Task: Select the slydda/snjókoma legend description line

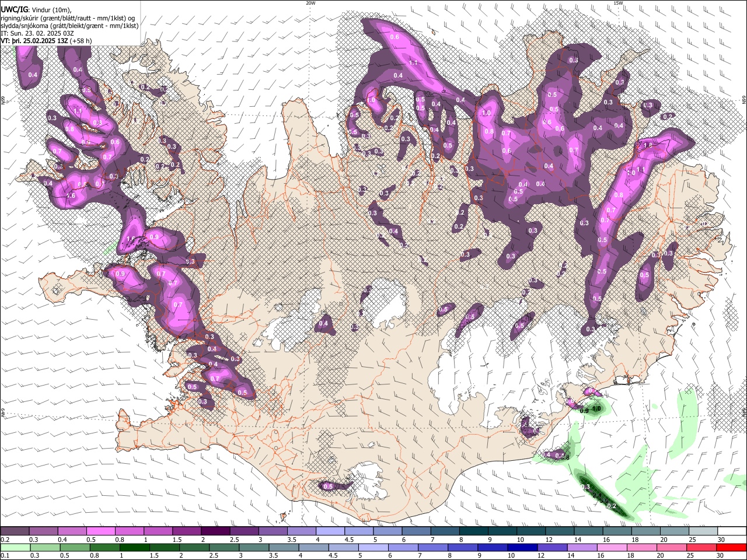Action: (69, 26)
